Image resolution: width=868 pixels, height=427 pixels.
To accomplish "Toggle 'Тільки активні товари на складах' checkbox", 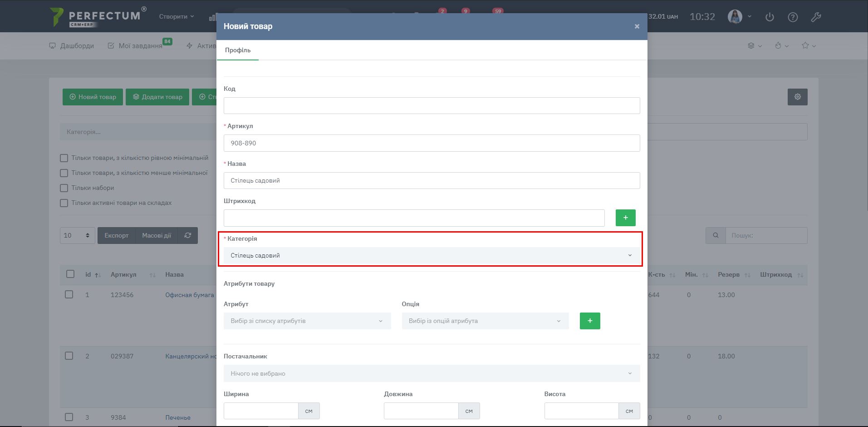I will (64, 203).
